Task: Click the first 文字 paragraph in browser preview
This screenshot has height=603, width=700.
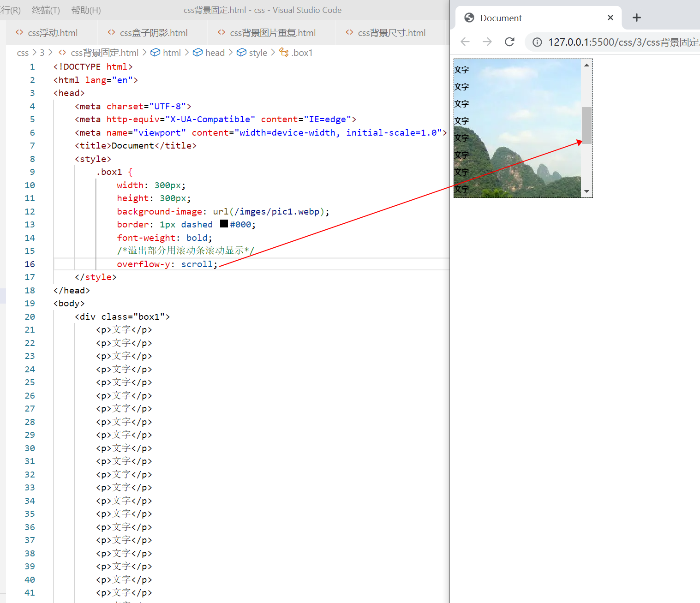Action: (x=461, y=70)
